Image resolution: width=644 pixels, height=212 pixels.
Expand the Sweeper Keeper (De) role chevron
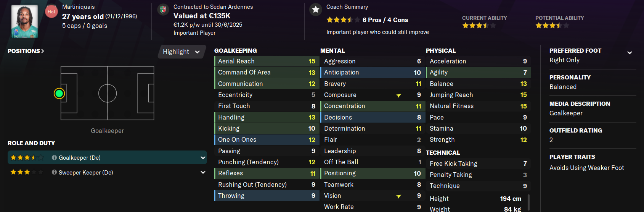click(202, 173)
